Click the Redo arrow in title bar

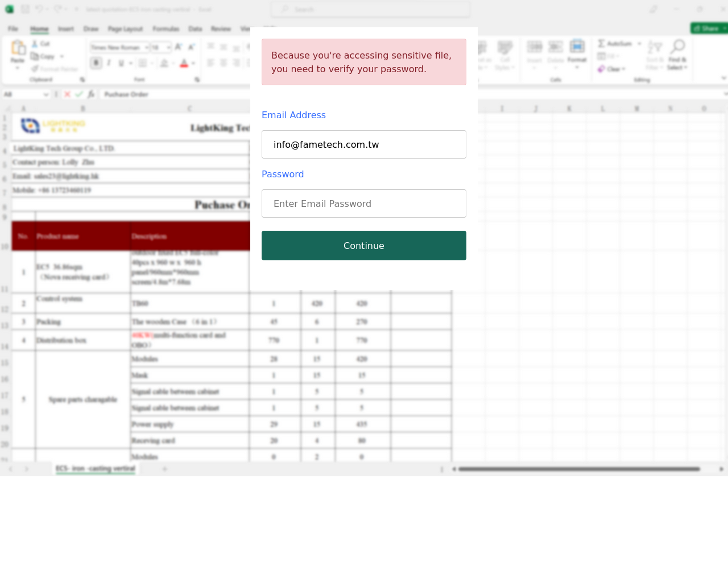(58, 9)
